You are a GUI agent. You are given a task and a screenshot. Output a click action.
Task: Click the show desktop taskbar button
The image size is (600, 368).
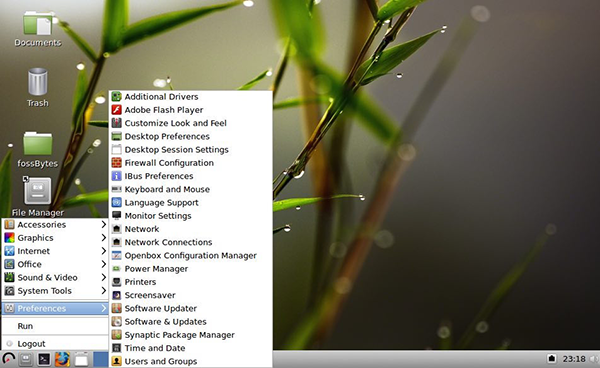81,359
